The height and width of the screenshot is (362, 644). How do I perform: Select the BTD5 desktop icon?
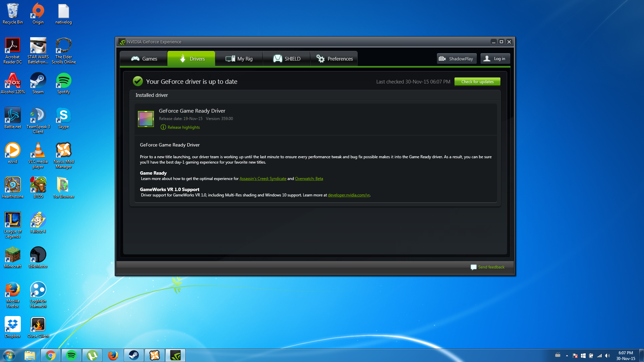(38, 188)
